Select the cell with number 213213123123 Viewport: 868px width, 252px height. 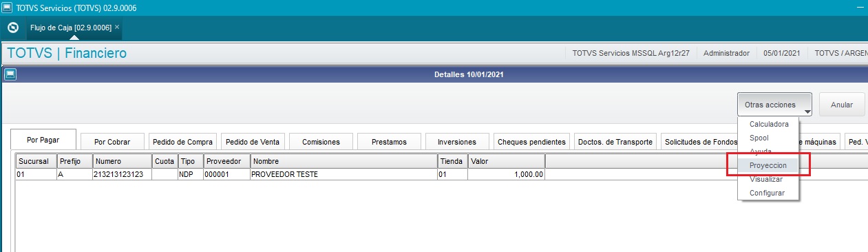[122, 174]
